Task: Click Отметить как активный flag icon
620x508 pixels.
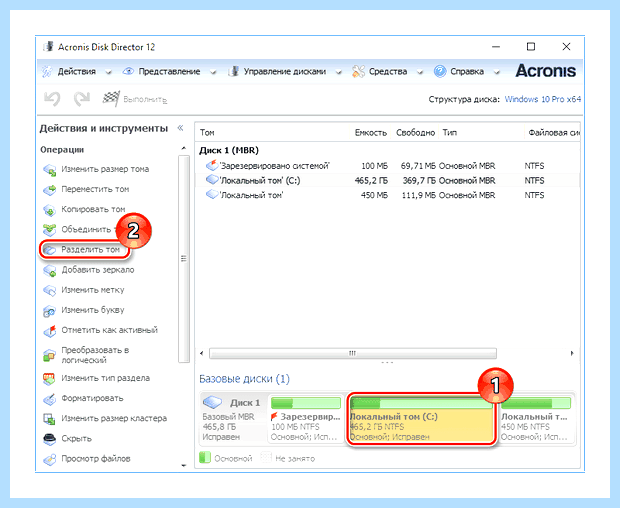Action: coord(50,330)
